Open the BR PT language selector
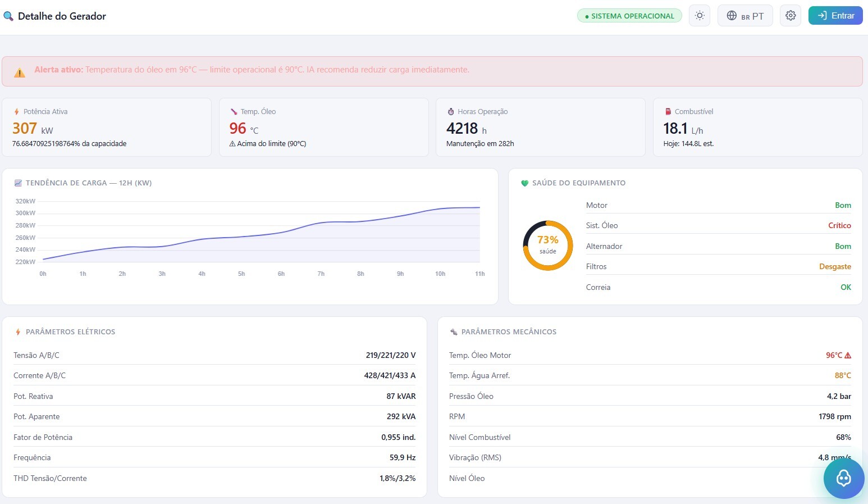The width and height of the screenshot is (868, 504). point(745,16)
